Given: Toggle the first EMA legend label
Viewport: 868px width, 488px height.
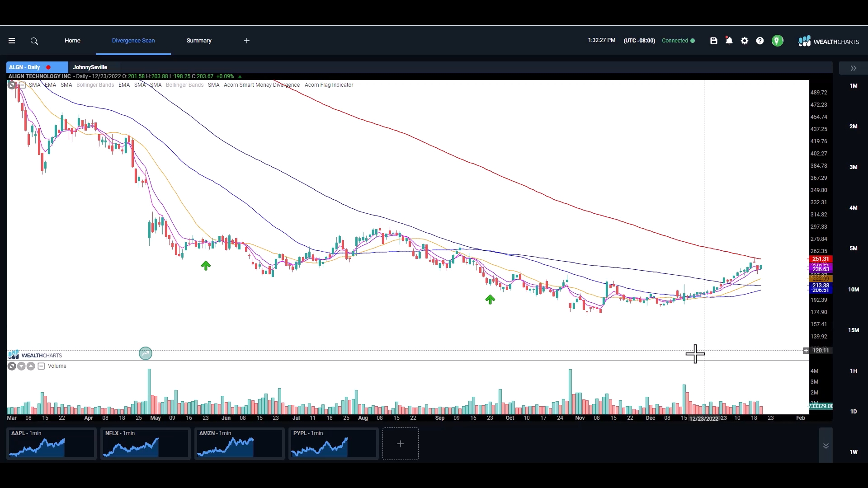Looking at the screenshot, I should point(51,85).
